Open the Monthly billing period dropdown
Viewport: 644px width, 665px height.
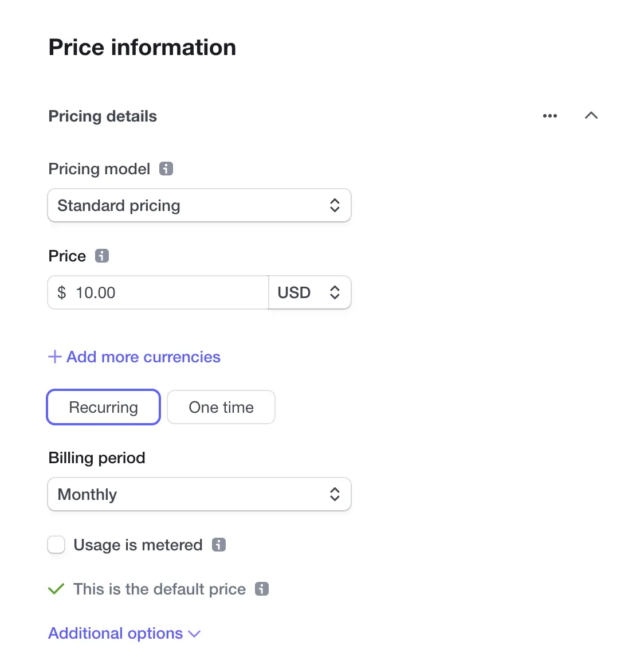(199, 494)
